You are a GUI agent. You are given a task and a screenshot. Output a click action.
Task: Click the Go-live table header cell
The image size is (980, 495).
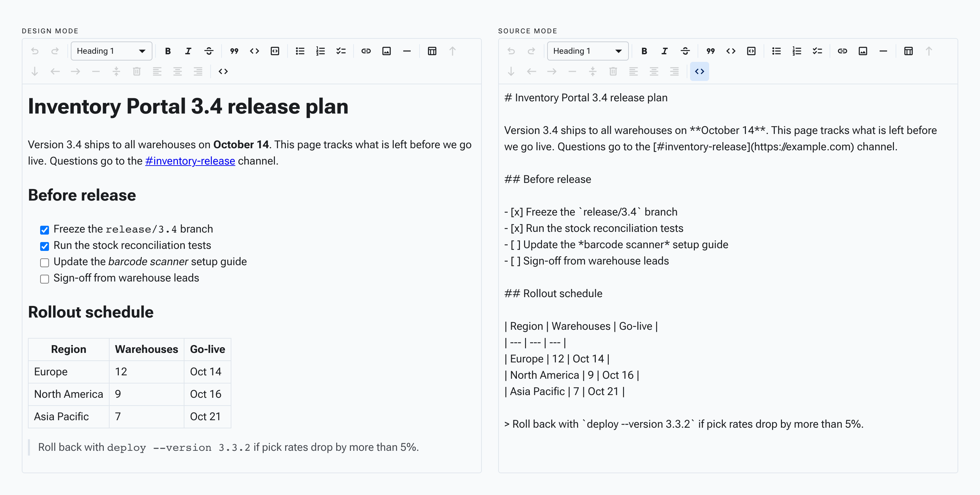coord(208,349)
